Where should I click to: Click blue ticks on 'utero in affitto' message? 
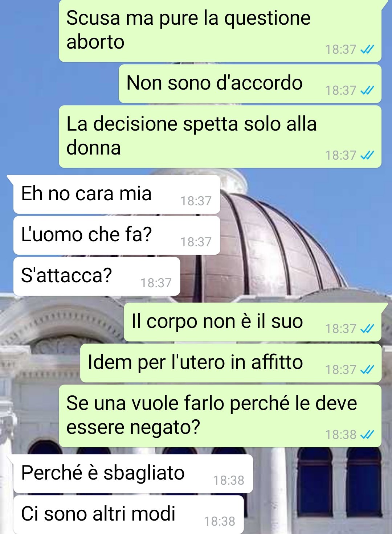click(367, 370)
